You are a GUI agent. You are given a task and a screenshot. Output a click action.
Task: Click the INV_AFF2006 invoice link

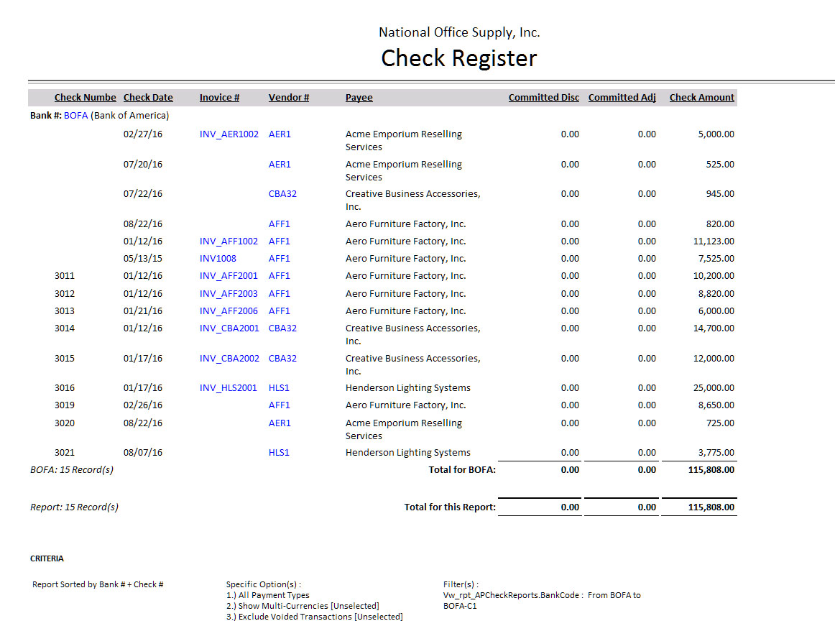point(229,311)
